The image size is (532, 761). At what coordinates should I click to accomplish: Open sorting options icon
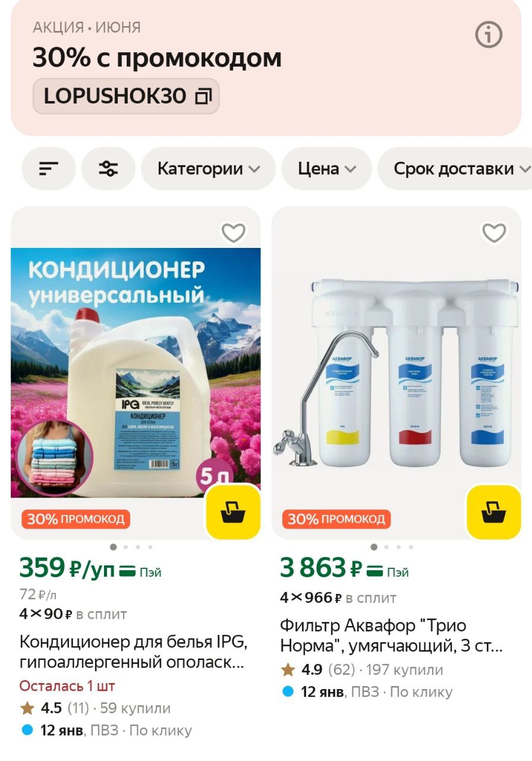49,169
